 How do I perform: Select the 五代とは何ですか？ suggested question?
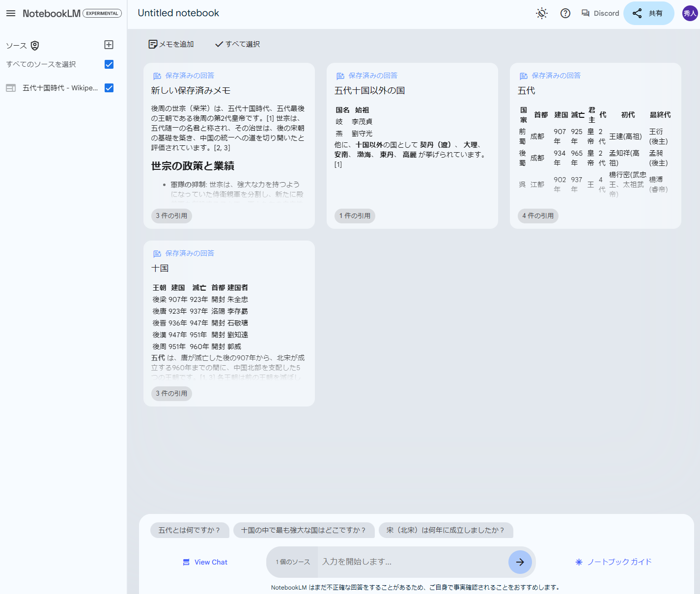point(190,530)
